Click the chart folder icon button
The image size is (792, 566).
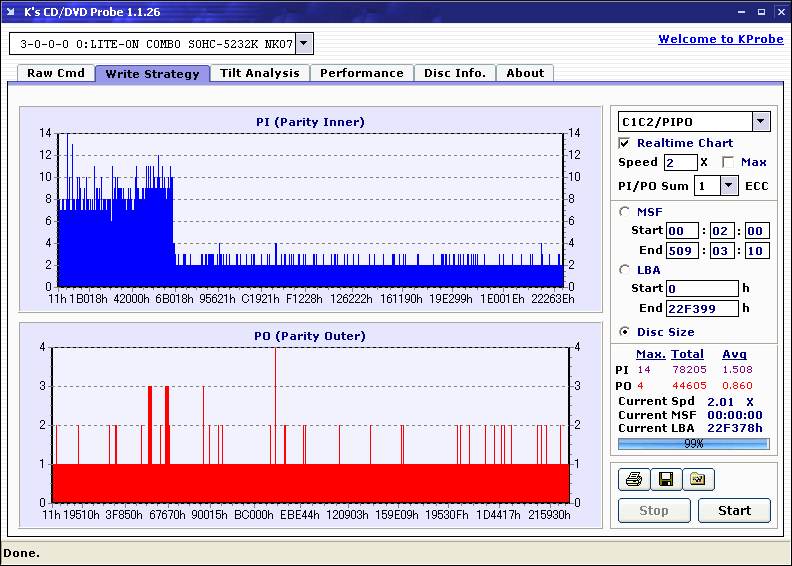coord(698,480)
